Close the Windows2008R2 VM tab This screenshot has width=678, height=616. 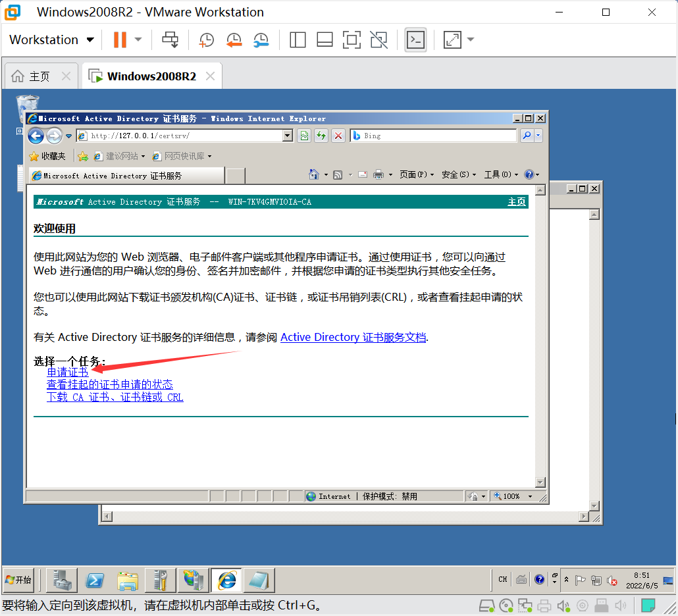click(x=210, y=76)
